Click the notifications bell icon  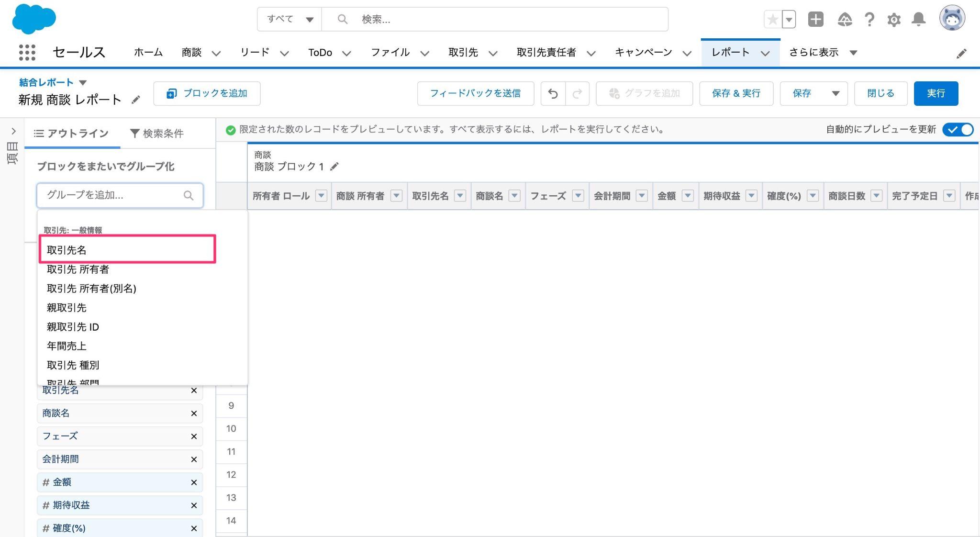[918, 19]
